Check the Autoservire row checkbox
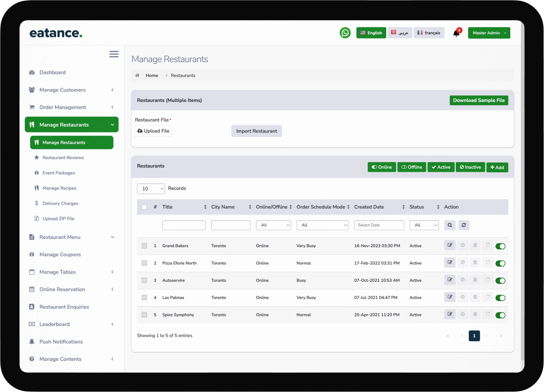544x392 pixels. coord(144,280)
